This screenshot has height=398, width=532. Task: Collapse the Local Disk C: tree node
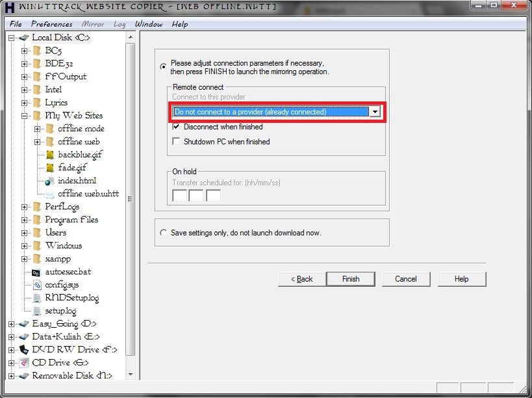point(12,38)
